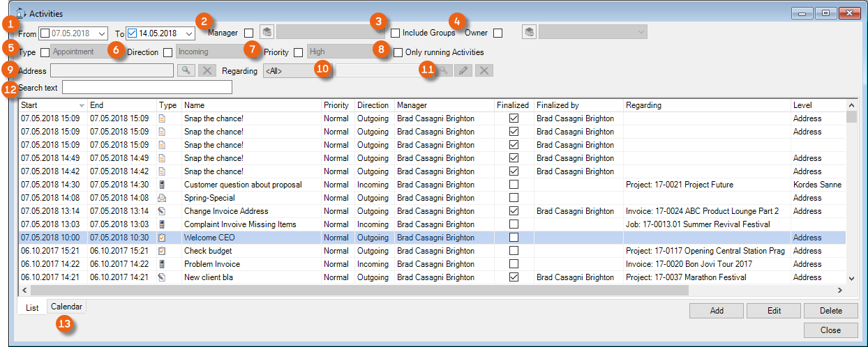868x347 pixels.
Task: Open the From date dropdown calendar
Action: (102, 33)
